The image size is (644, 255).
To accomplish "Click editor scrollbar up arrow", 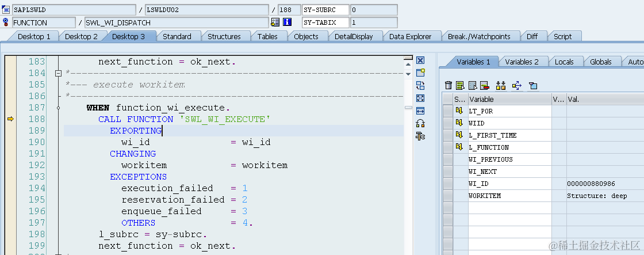I will [408, 64].
